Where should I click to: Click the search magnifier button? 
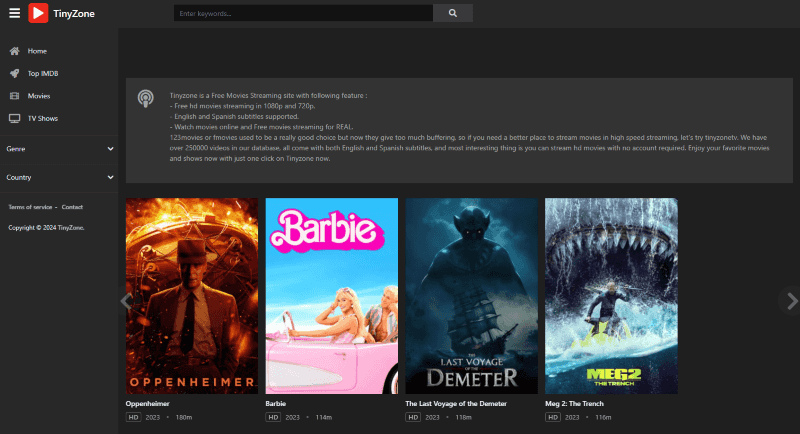pyautogui.click(x=453, y=13)
